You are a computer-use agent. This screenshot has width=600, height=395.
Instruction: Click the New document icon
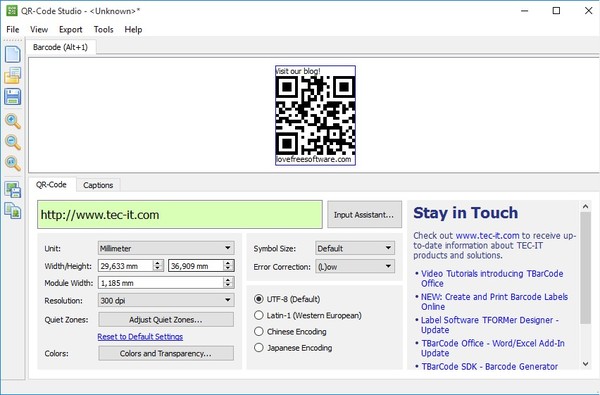pyautogui.click(x=13, y=54)
